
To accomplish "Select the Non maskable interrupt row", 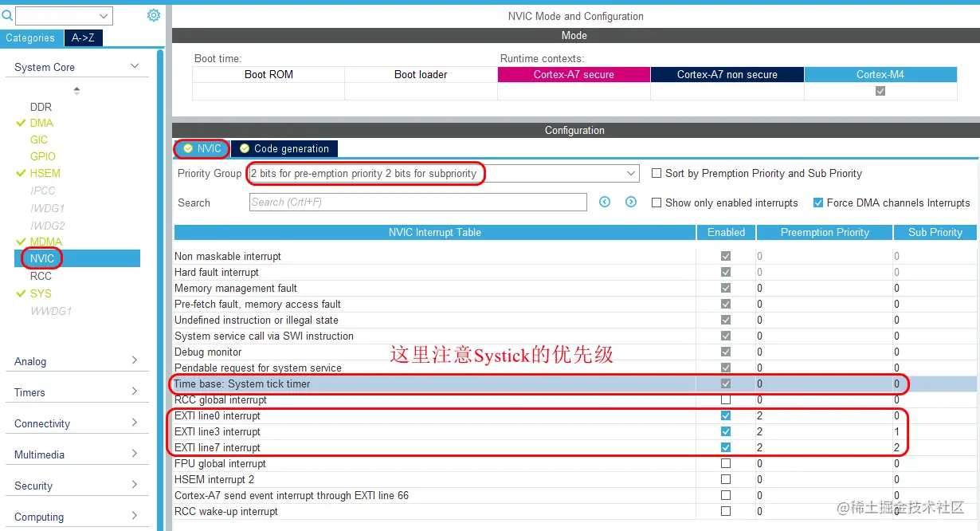I will pos(575,256).
